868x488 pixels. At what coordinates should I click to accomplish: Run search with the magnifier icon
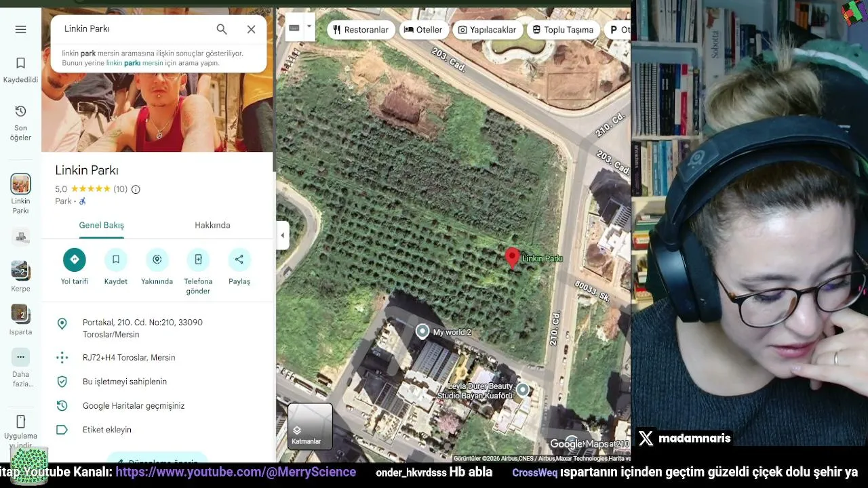click(x=222, y=29)
